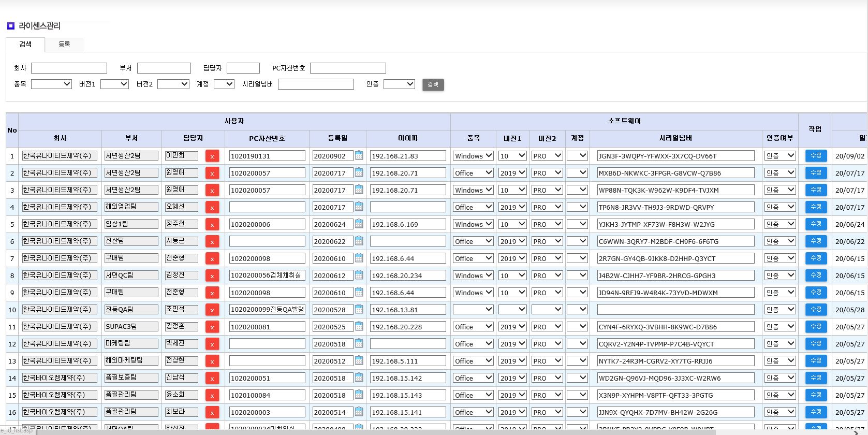Open row 3's PRO edition dropdown
The height and width of the screenshot is (435, 868).
click(x=547, y=190)
